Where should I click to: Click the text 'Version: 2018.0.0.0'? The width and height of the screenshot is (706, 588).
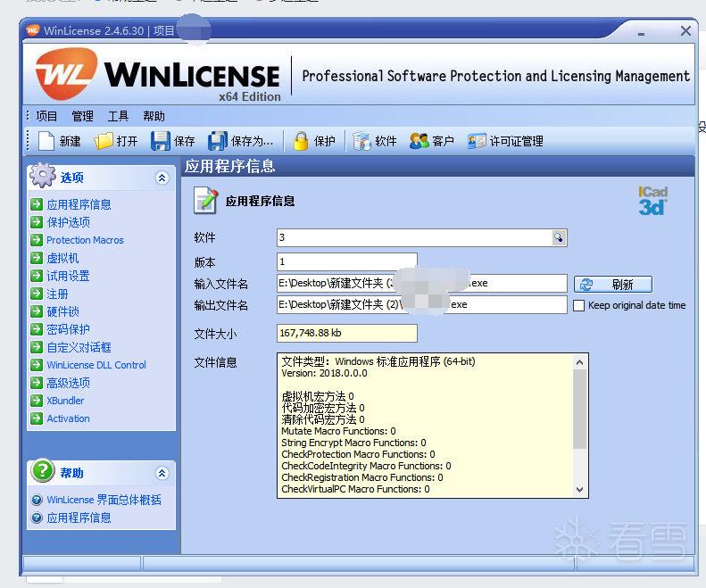[324, 373]
